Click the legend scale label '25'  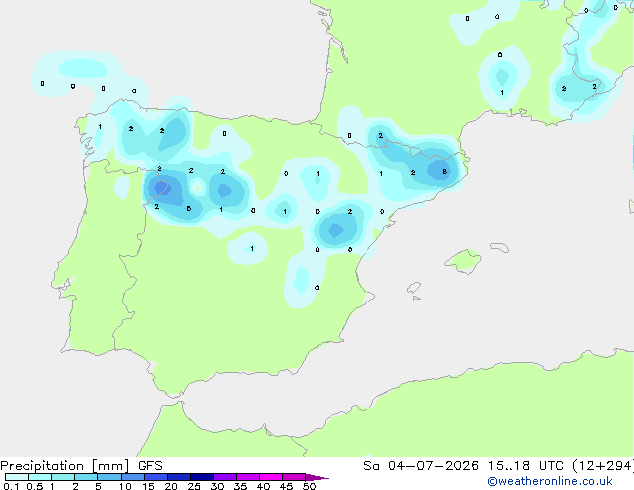194,486
